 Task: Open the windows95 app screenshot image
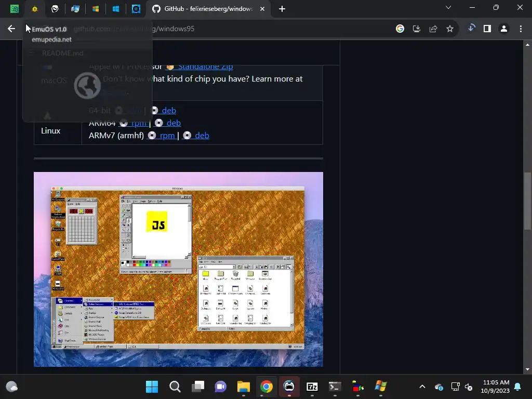(x=179, y=270)
